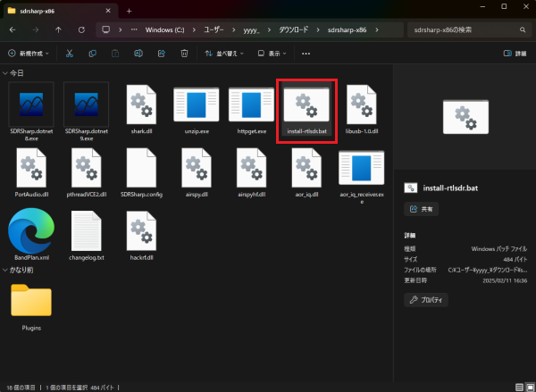
Task: Open SDRSharp.dotnet8.exe file icon
Action: 31,104
